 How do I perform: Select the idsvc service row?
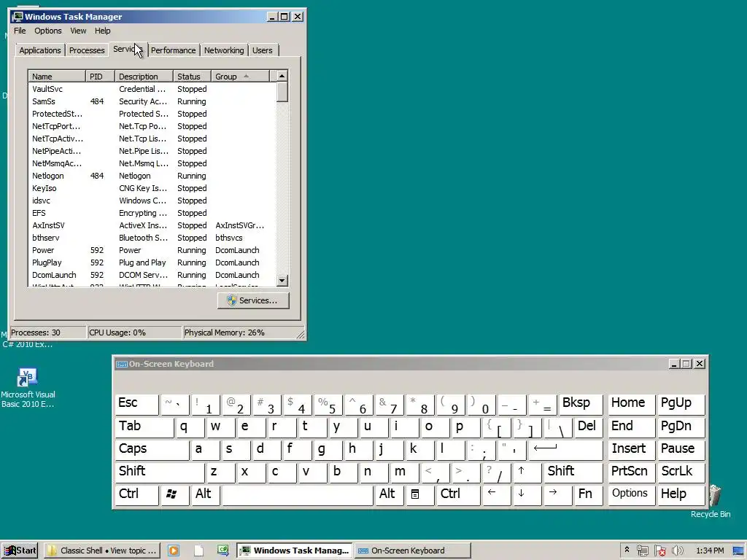click(152, 201)
